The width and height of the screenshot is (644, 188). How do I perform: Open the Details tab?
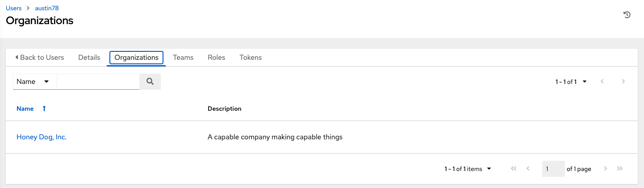click(89, 58)
